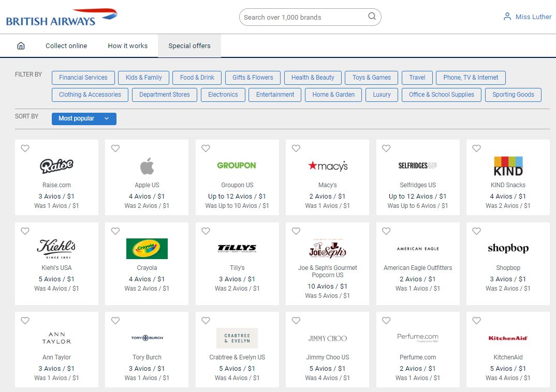This screenshot has height=392, width=556.
Task: Go to the home icon tab
Action: (21, 46)
